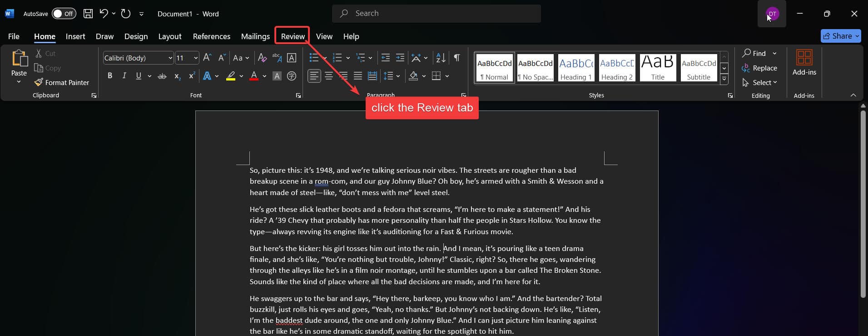
Task: Open the Clipboard pane launcher
Action: [x=94, y=95]
